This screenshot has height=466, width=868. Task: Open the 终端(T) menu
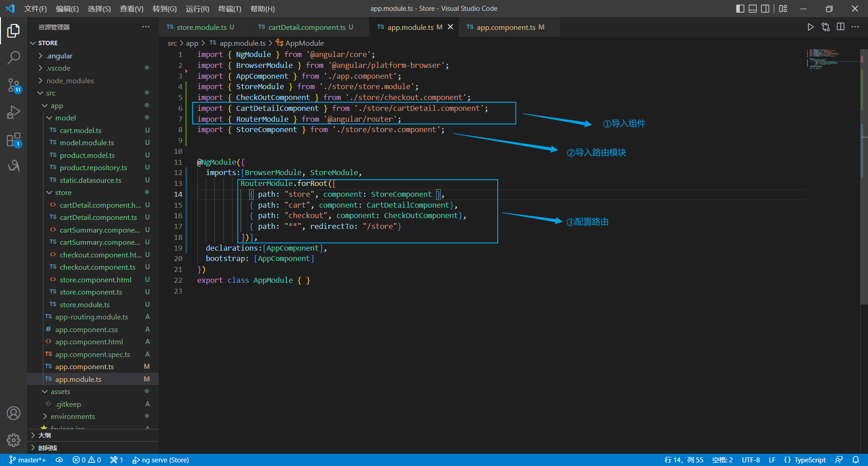point(230,9)
